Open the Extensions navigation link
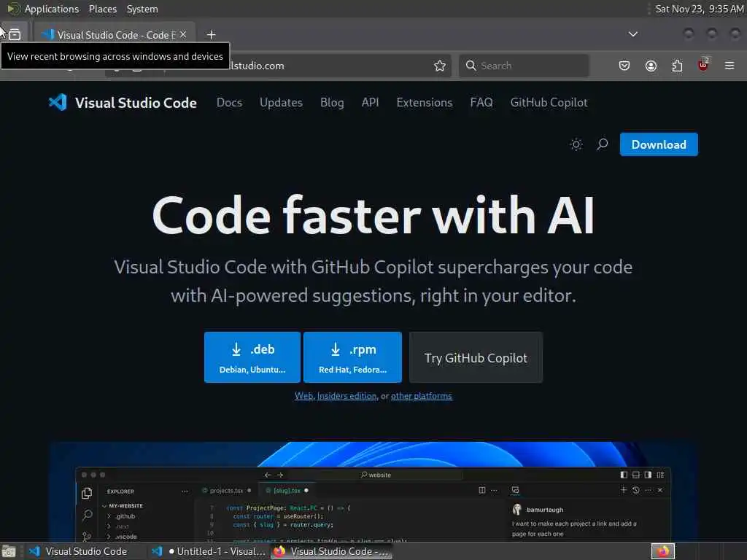 click(x=425, y=102)
